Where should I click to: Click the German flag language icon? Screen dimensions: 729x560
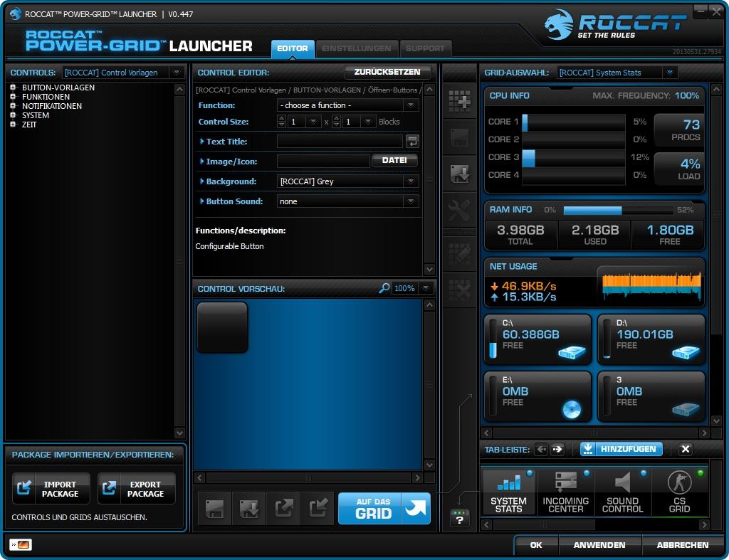click(20, 545)
